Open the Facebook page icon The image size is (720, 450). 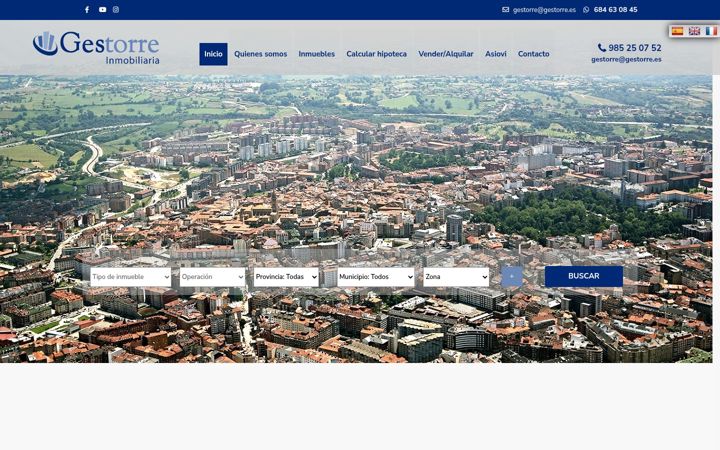click(x=87, y=10)
